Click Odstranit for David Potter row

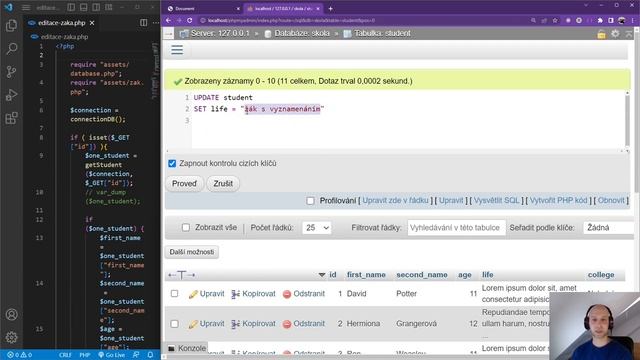(304, 294)
